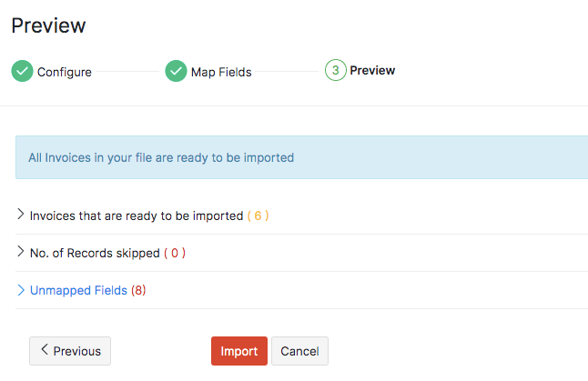Click the unmapped fields count (8)

138,291
